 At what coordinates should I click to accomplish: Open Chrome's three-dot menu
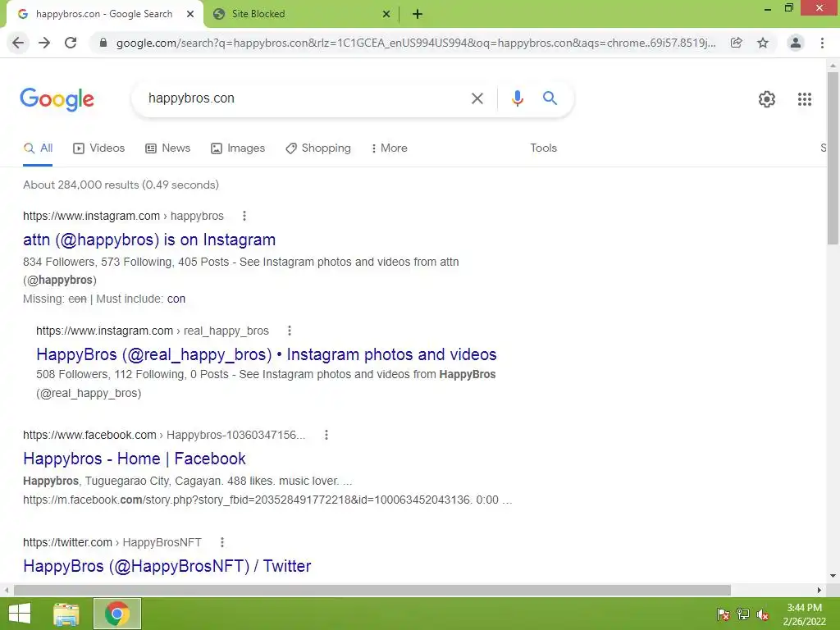tap(822, 43)
